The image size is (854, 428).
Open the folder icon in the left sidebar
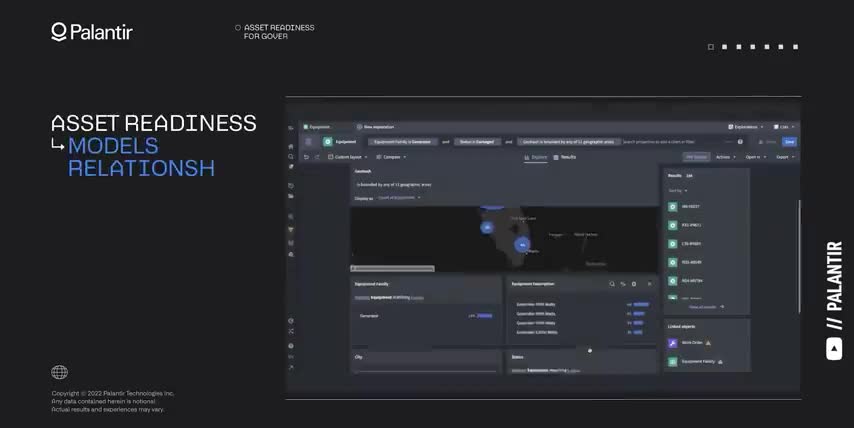pos(291,186)
